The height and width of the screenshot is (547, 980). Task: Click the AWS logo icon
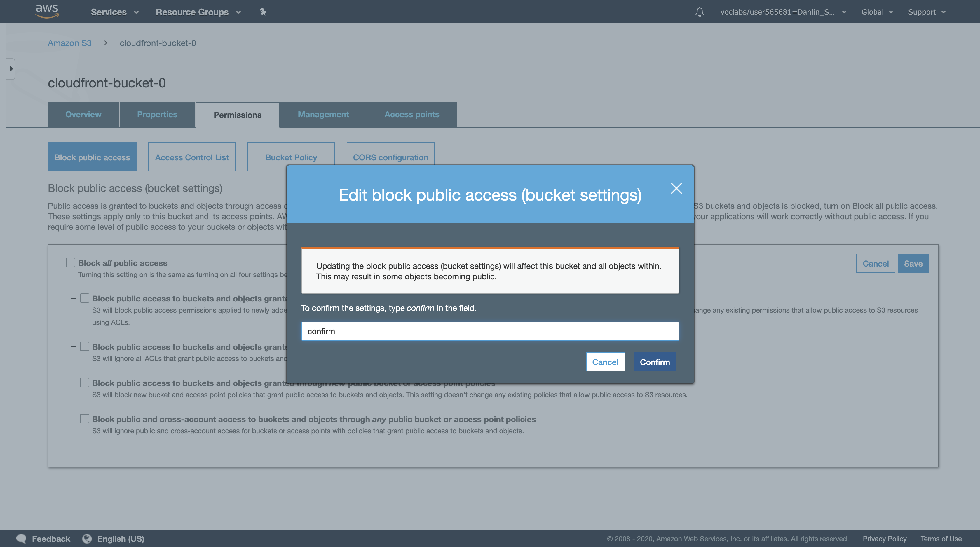tap(47, 11)
